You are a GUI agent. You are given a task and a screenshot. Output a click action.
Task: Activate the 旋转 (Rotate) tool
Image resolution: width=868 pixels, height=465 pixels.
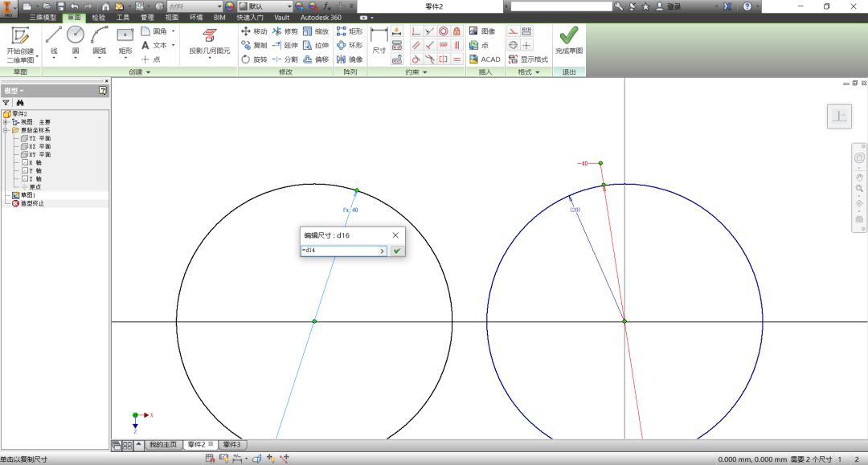pyautogui.click(x=254, y=59)
